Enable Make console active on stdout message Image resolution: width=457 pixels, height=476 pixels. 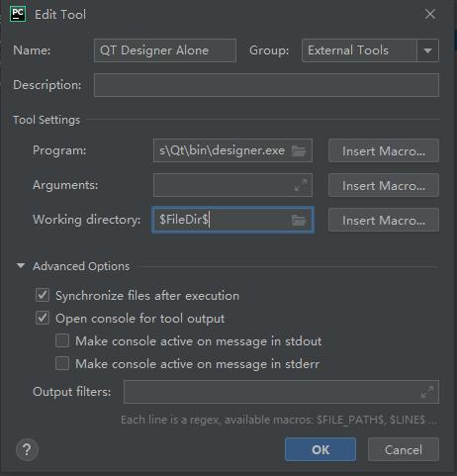[62, 340]
